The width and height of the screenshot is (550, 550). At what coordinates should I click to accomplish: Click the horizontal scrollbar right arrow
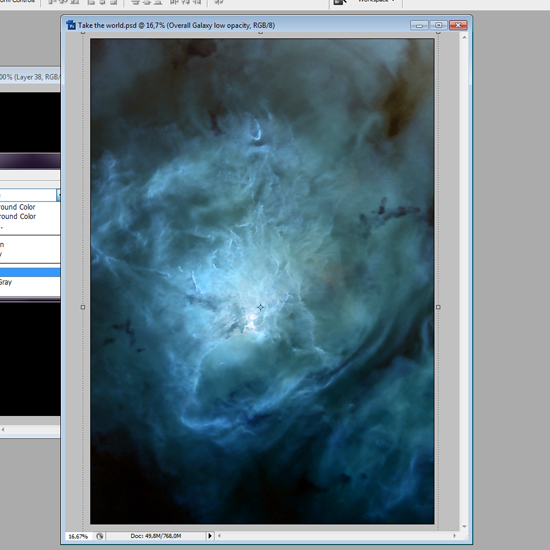click(x=455, y=536)
